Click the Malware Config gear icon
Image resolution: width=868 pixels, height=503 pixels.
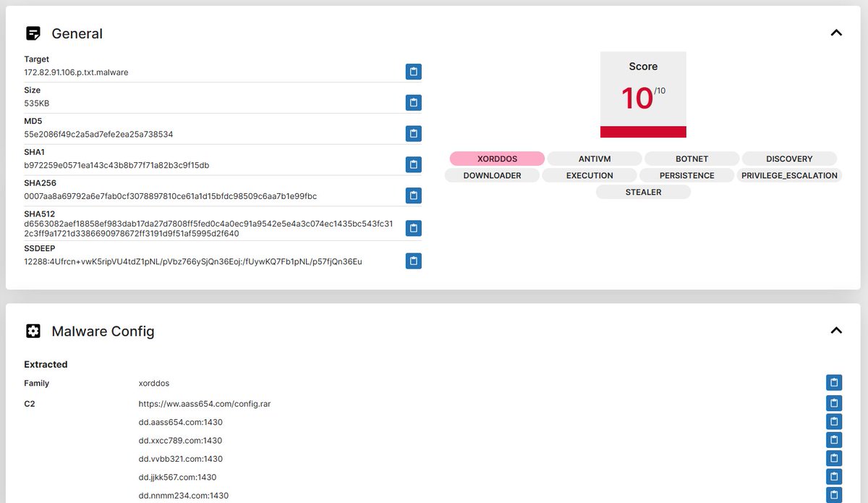(33, 331)
